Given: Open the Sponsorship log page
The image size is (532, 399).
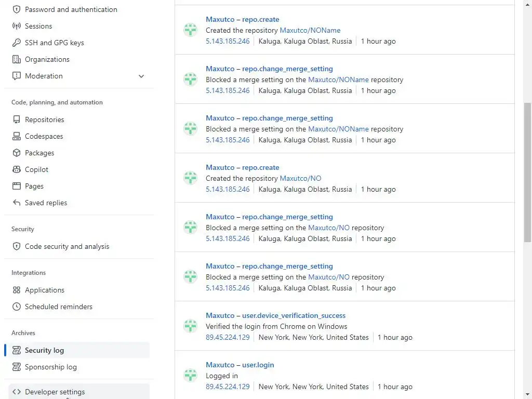Looking at the screenshot, I should pyautogui.click(x=51, y=367).
